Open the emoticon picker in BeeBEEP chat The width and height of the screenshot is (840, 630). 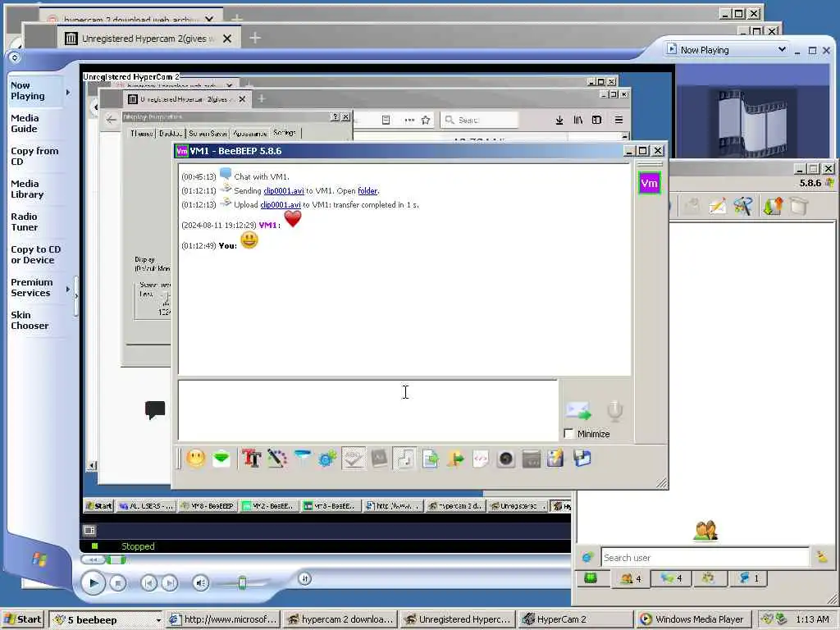[x=195, y=459]
